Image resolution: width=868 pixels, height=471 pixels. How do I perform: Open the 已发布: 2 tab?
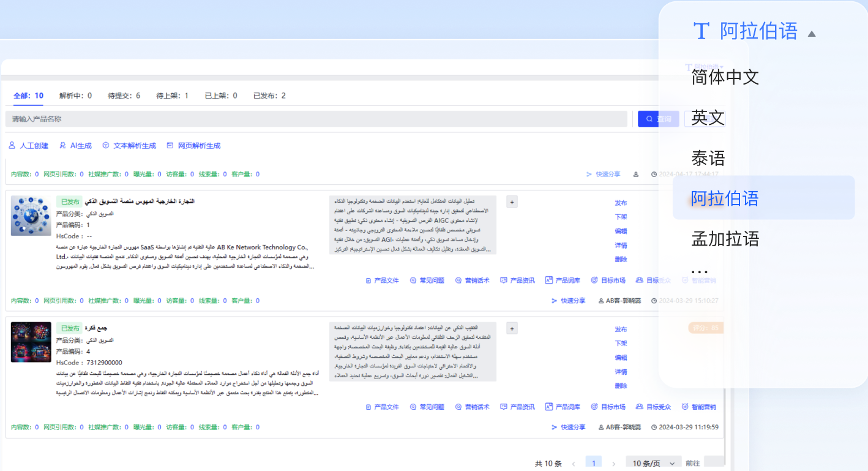269,96
